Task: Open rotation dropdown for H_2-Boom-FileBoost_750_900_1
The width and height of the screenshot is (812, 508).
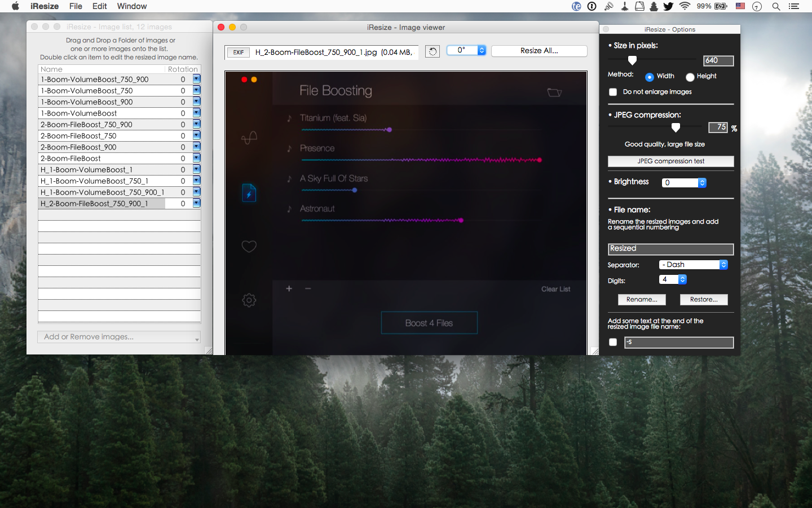Action: [x=197, y=203]
